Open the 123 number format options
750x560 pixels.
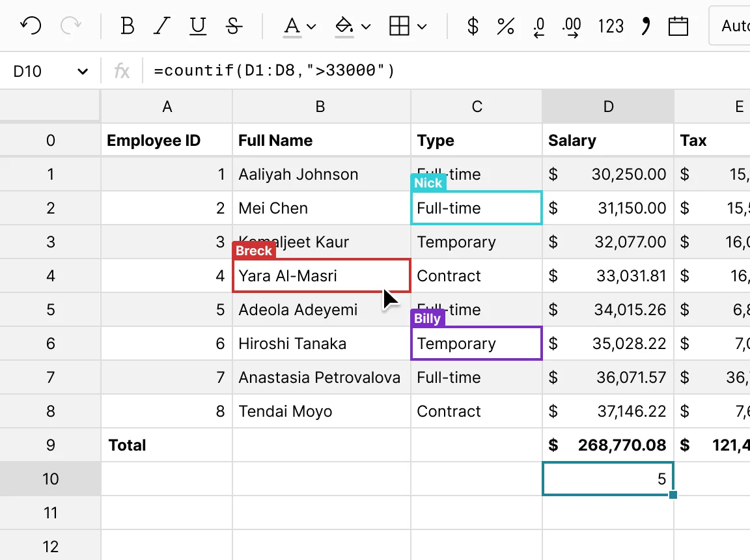point(611,26)
